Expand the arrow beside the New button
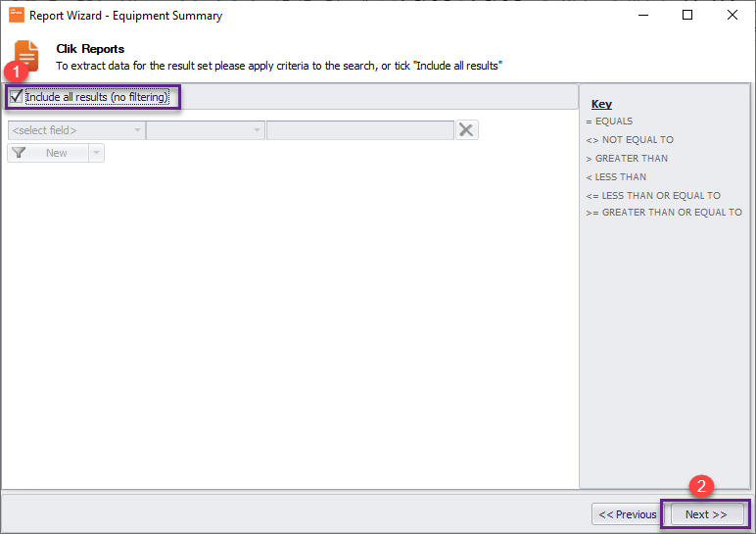The height and width of the screenshot is (534, 756). (96, 153)
